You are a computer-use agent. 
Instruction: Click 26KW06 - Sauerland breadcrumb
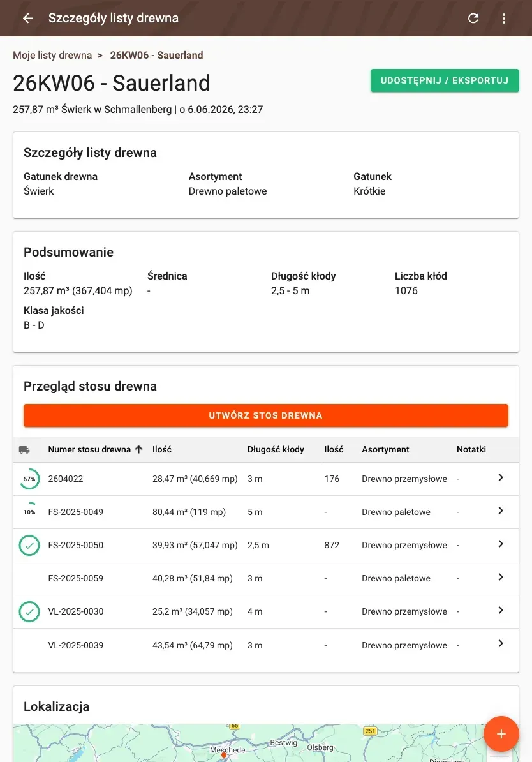pos(156,56)
